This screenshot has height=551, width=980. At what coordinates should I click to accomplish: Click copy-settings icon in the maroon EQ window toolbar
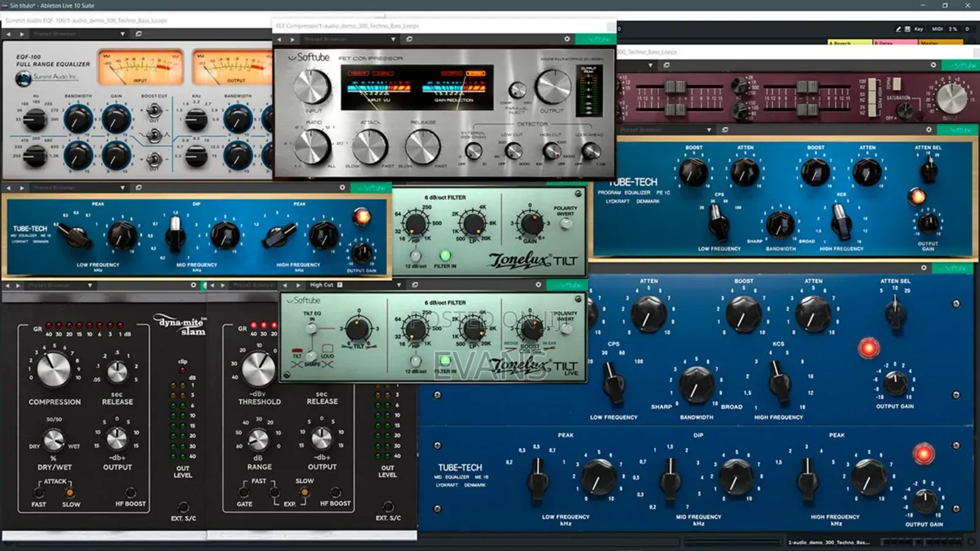666,65
